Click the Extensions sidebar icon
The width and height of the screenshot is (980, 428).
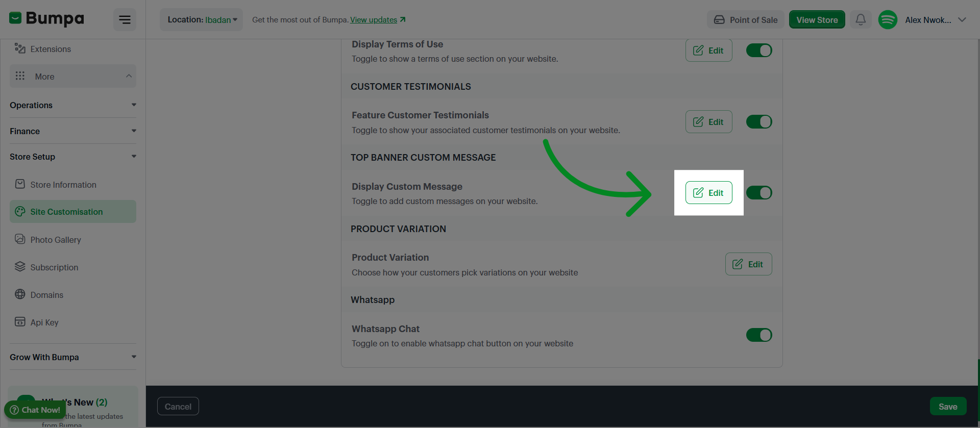click(x=20, y=48)
